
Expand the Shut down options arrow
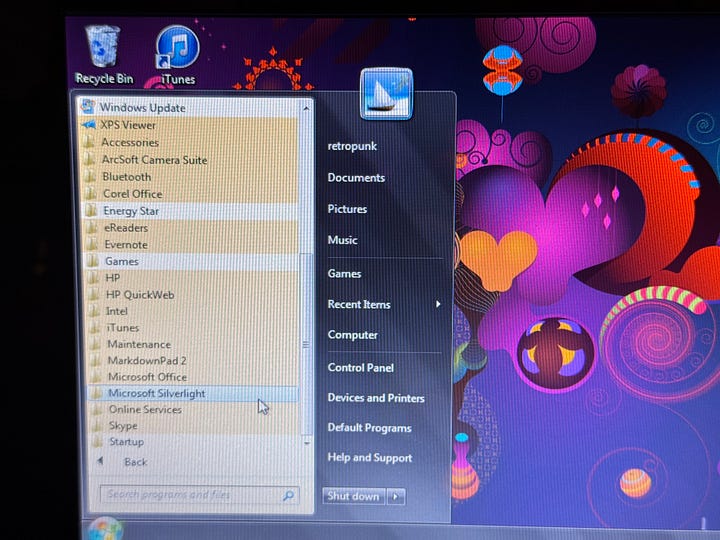[x=396, y=497]
